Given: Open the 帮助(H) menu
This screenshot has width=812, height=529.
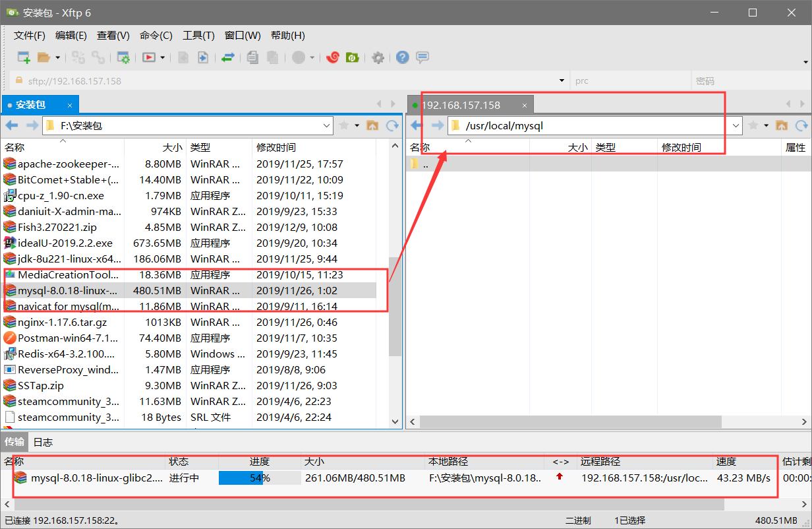Looking at the screenshot, I should pos(288,36).
